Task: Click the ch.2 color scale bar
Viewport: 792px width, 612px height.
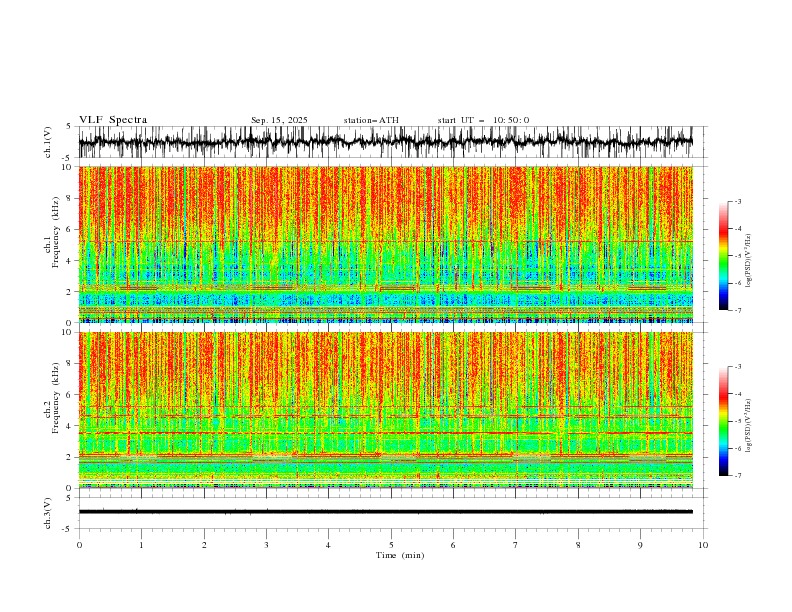Action: tap(724, 421)
